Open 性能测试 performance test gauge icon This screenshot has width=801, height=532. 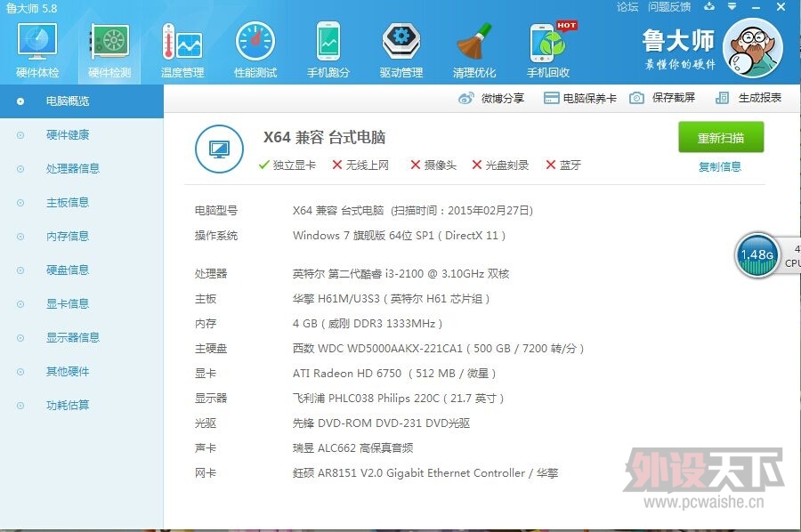tap(255, 50)
